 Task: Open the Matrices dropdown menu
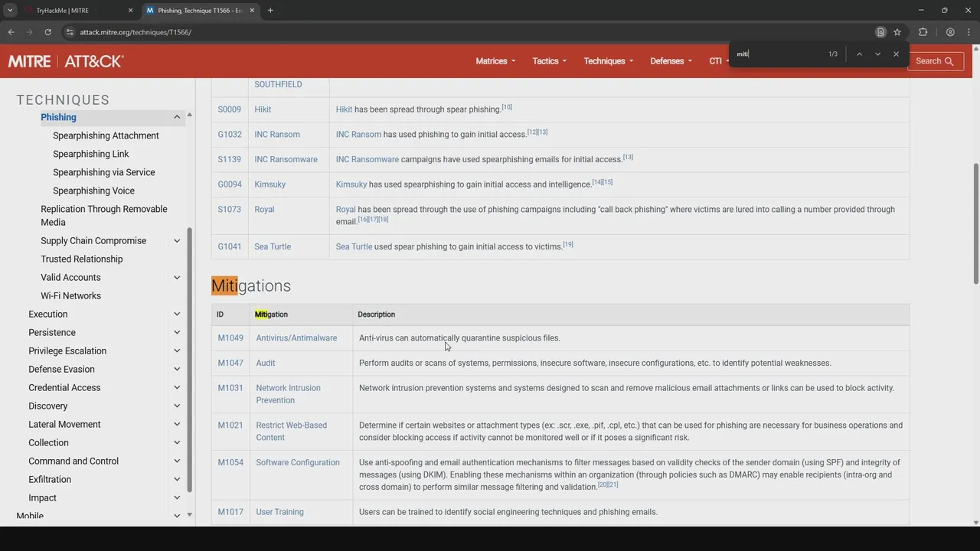pos(495,61)
